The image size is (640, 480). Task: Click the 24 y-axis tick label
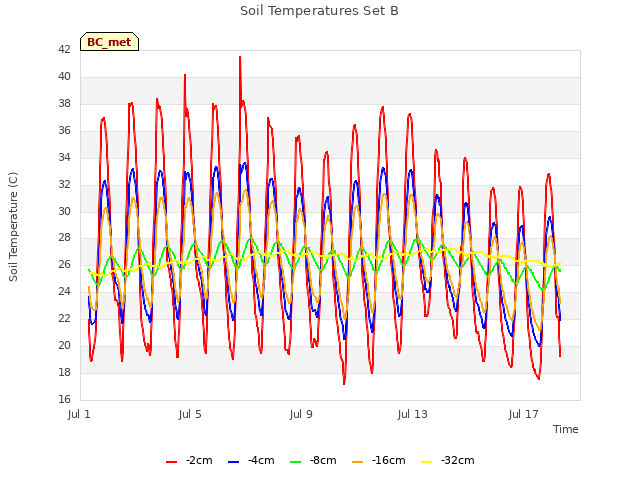[64, 291]
